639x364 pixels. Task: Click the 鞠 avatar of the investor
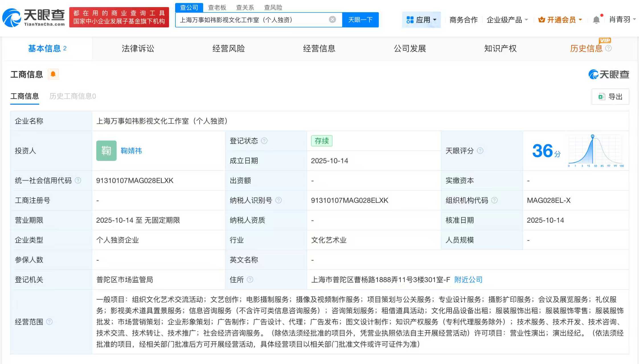click(x=106, y=151)
